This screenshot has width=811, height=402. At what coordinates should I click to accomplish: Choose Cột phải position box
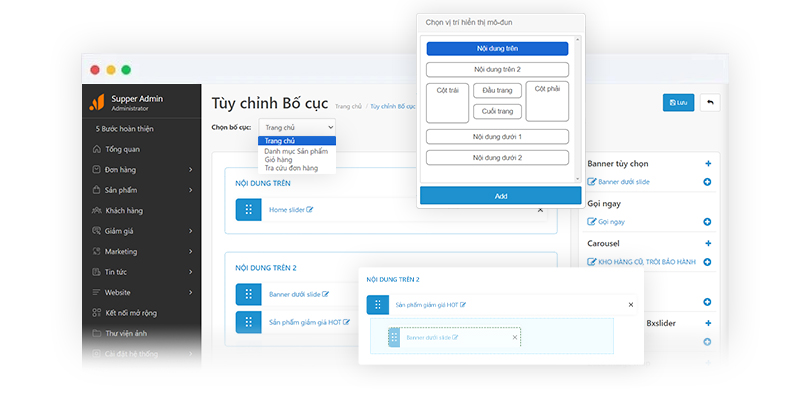click(547, 101)
